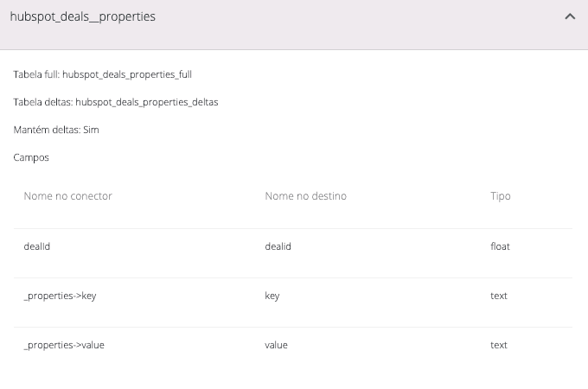Select the _properties->key connector cell

coord(60,296)
